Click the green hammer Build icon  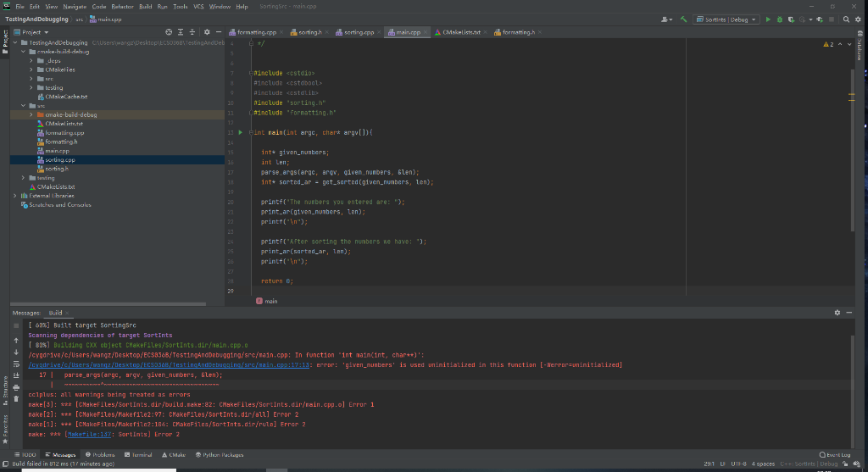pos(683,19)
